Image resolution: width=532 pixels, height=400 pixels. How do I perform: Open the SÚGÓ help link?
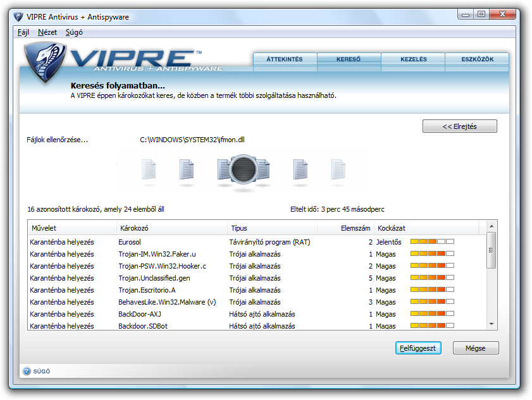pos(42,371)
